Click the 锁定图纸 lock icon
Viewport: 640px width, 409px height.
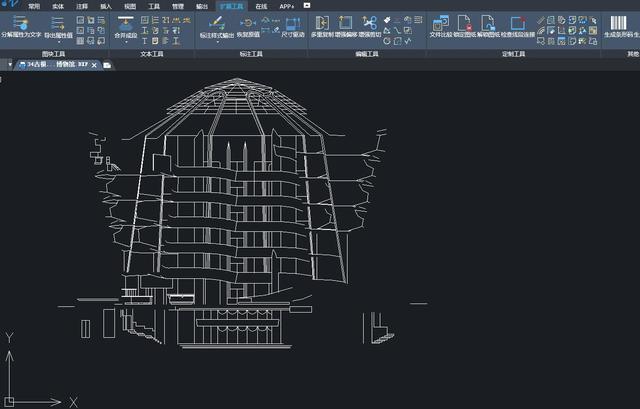pyautogui.click(x=464, y=23)
